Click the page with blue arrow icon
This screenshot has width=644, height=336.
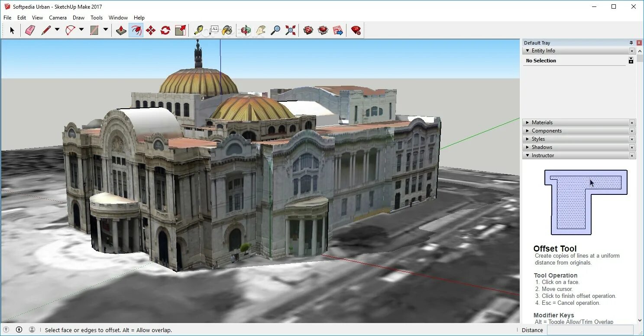pyautogui.click(x=338, y=30)
